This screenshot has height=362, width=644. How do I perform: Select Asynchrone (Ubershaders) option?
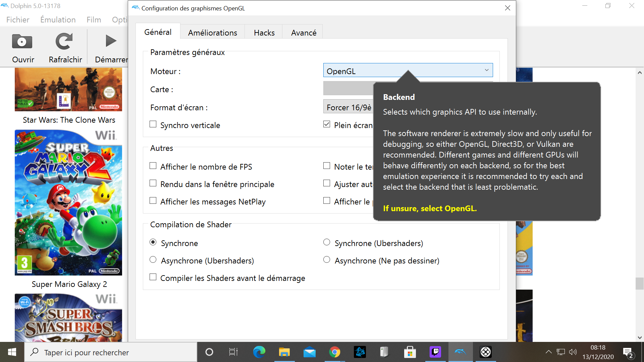pyautogui.click(x=153, y=260)
